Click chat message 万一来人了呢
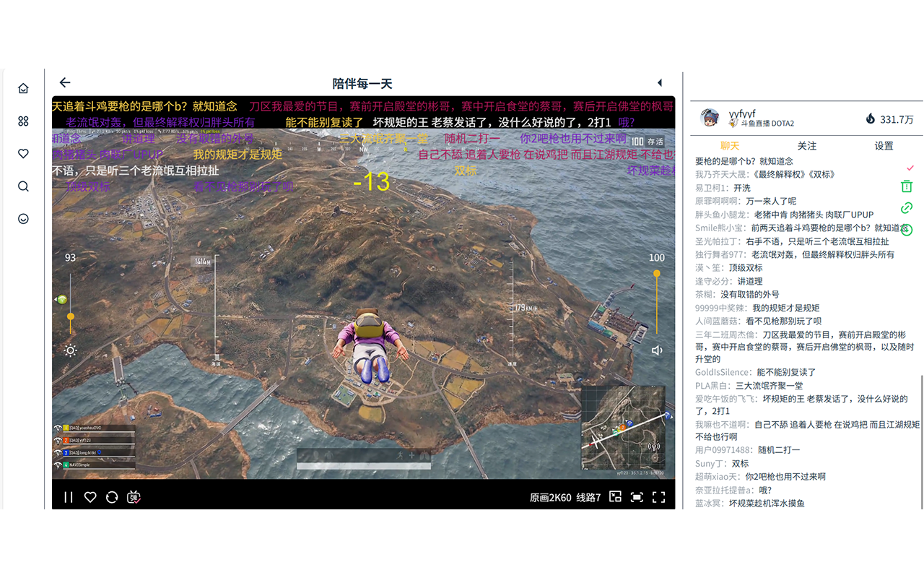This screenshot has height=578, width=924. (771, 201)
